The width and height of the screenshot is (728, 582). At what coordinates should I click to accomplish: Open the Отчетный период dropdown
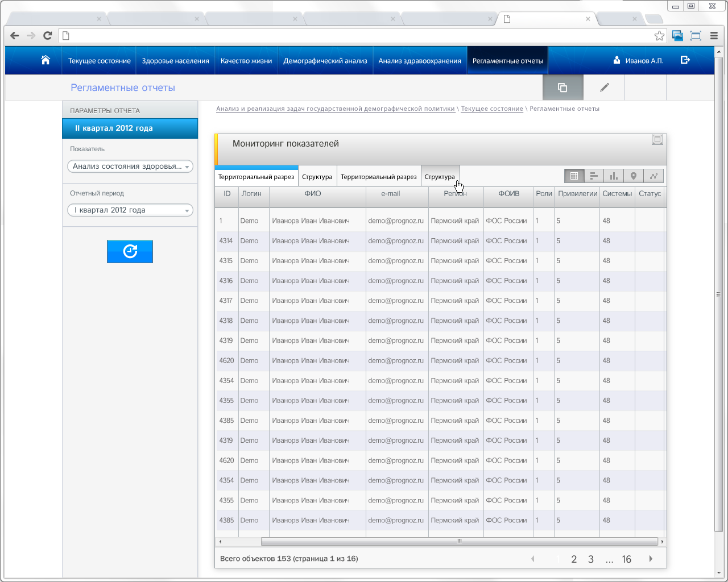[x=130, y=210]
